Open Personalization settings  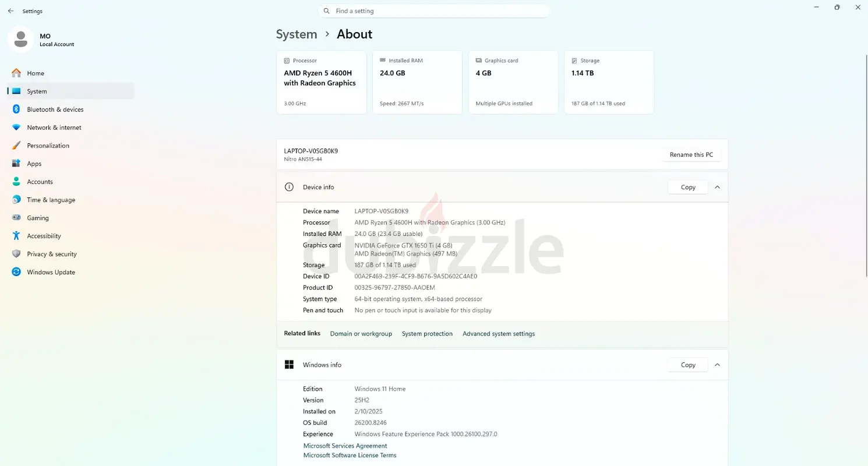[70, 146]
